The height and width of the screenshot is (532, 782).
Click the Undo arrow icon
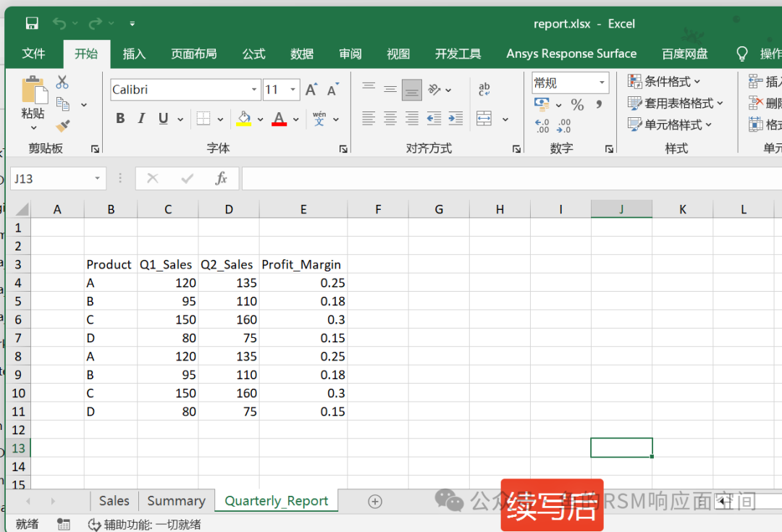59,23
